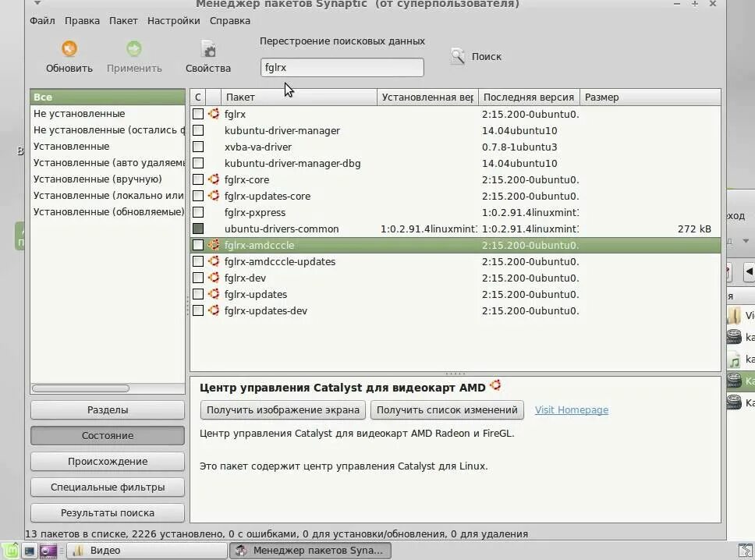Select the xvba-va-driver package name
The height and width of the screenshot is (560, 755).
tap(257, 147)
